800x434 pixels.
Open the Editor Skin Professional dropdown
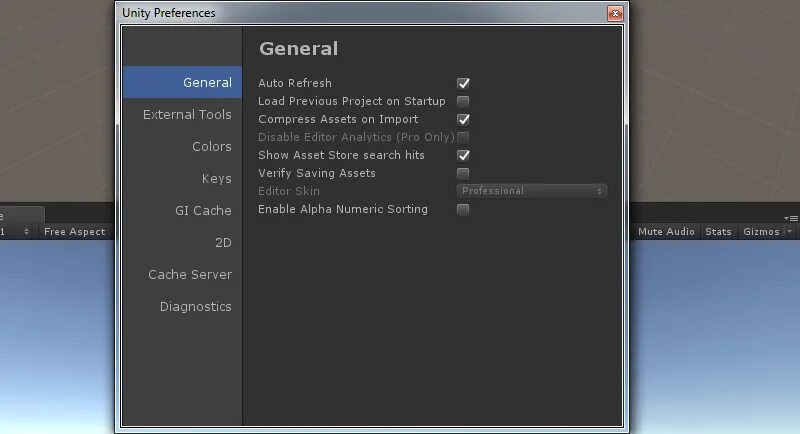532,191
